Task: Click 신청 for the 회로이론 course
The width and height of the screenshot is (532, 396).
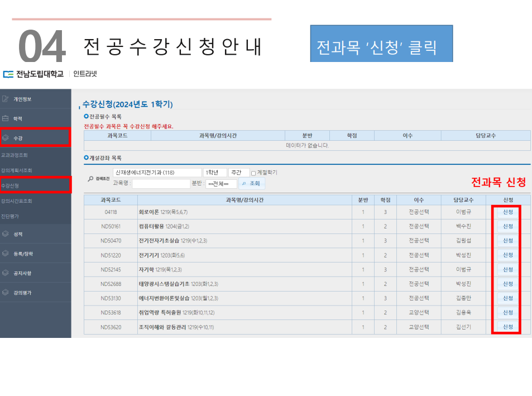Action: tap(507, 212)
